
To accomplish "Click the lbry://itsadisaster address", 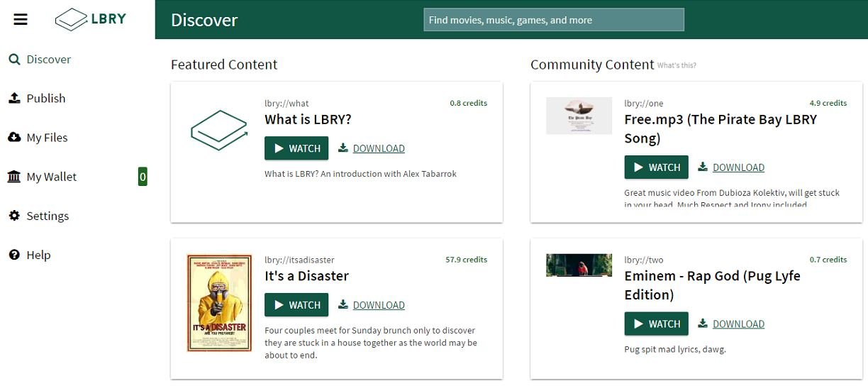I will 299,260.
